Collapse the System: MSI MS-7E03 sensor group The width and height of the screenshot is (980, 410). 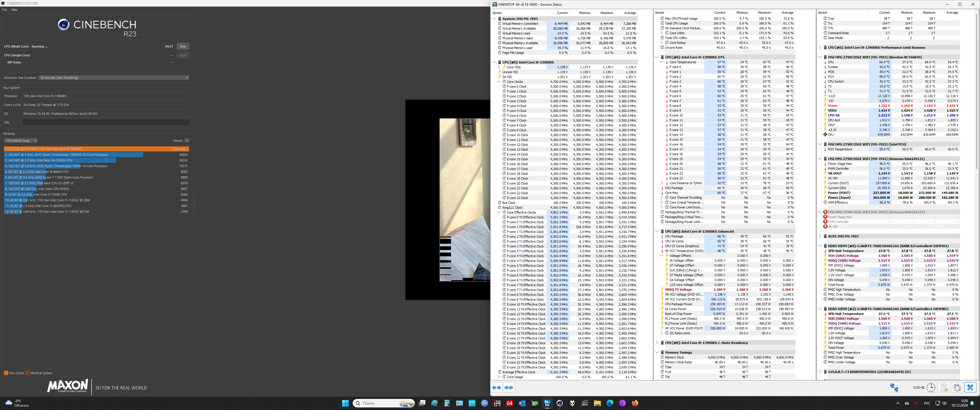tap(495, 19)
